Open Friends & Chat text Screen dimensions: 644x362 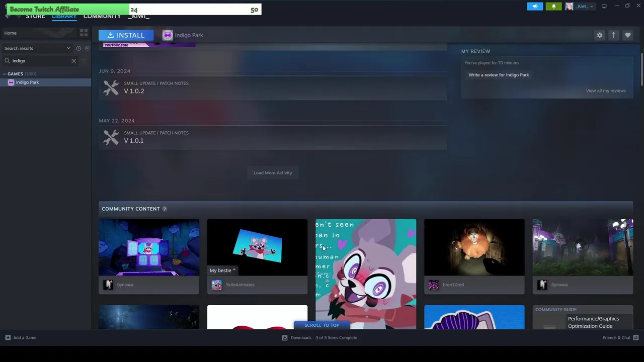click(x=616, y=337)
